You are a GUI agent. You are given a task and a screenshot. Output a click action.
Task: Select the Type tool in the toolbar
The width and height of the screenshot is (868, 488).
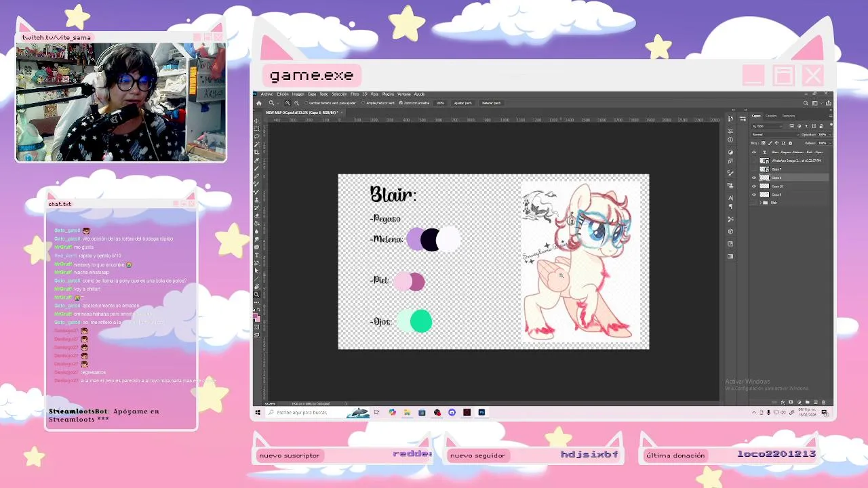click(257, 255)
